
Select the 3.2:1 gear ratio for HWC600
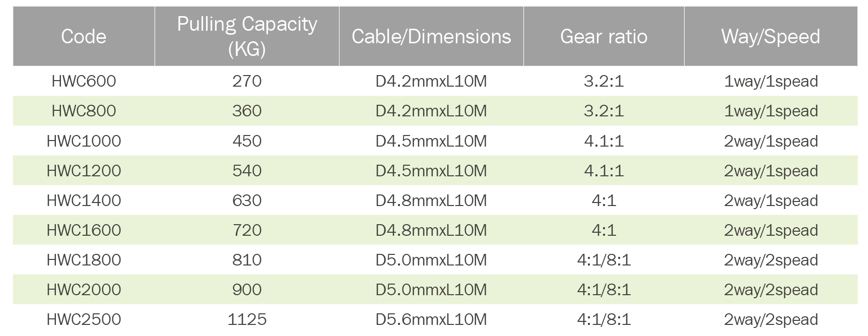pos(604,81)
